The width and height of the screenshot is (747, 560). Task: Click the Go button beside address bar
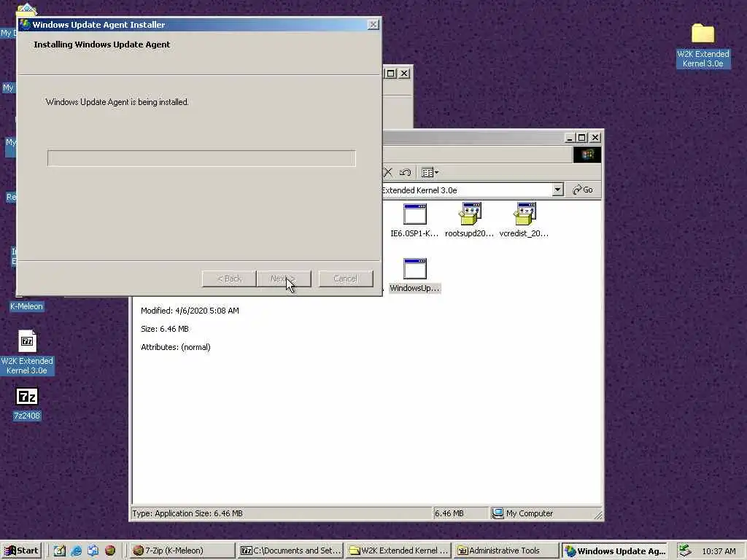pyautogui.click(x=583, y=190)
